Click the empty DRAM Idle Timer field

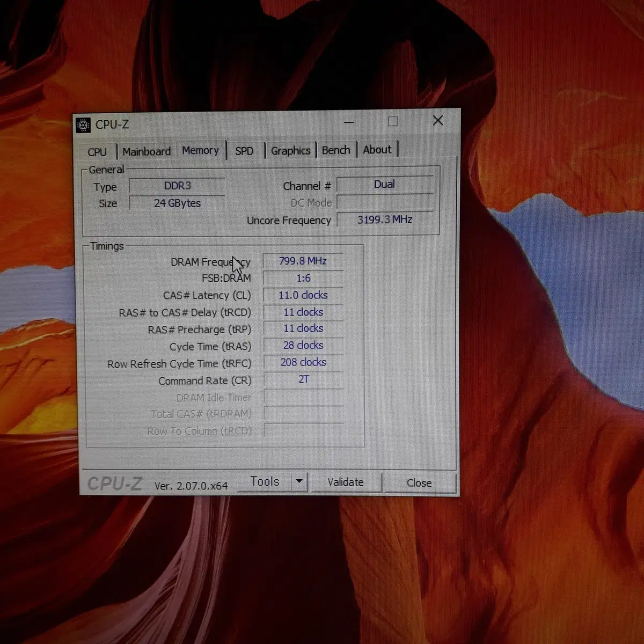(x=303, y=397)
